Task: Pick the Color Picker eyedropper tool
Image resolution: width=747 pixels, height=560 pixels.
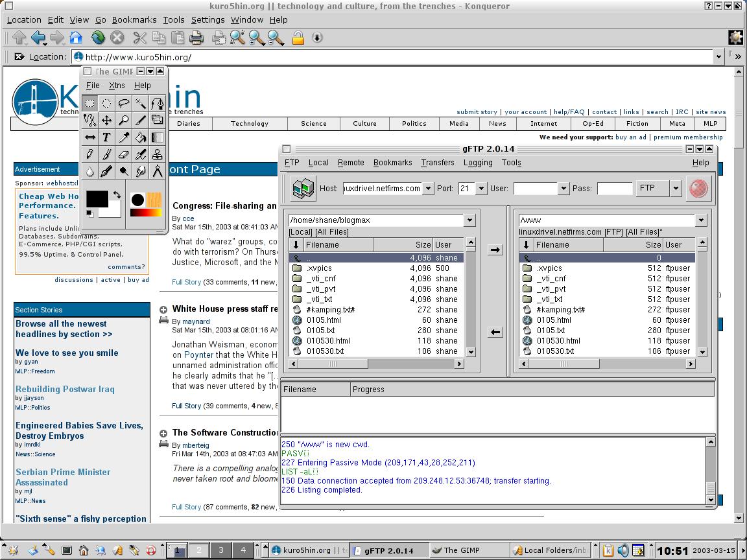Action: [123, 137]
